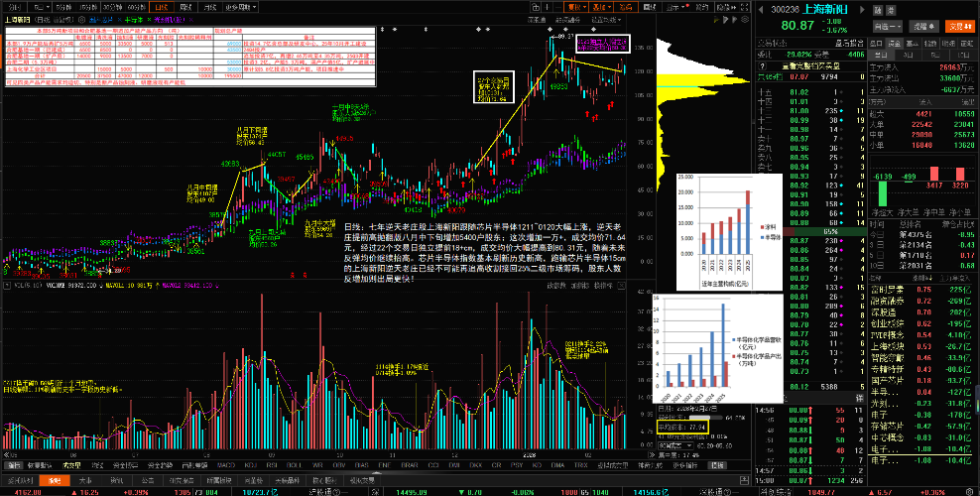Click the full-screen icon at toolbar end
The width and height of the screenshot is (980, 496).
pos(742,8)
